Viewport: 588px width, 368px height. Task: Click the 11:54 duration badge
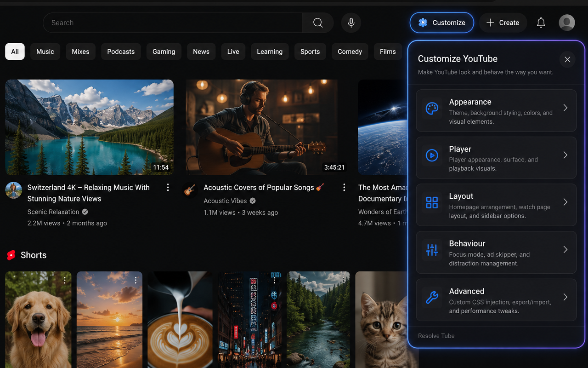(161, 167)
